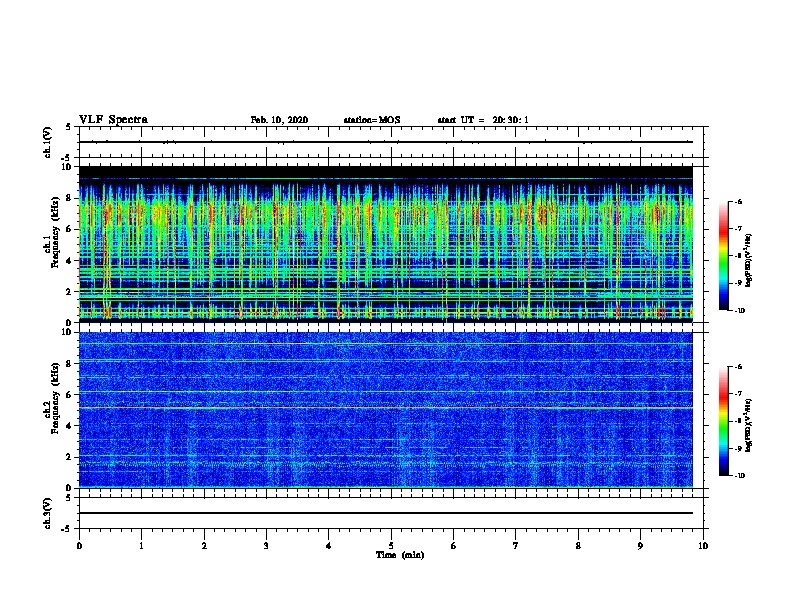Click the ch.1 spectrogram panel
The width and height of the screenshot is (792, 612).
386,244
